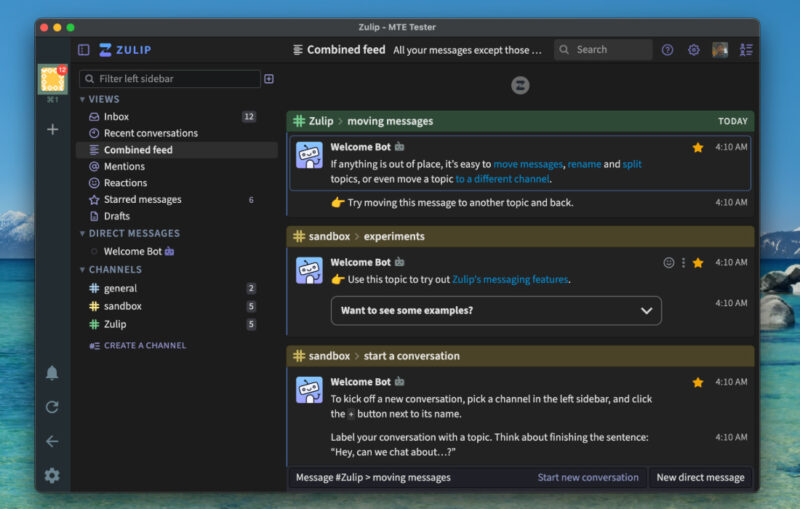
Task: Follow the move messages link
Action: coord(528,164)
